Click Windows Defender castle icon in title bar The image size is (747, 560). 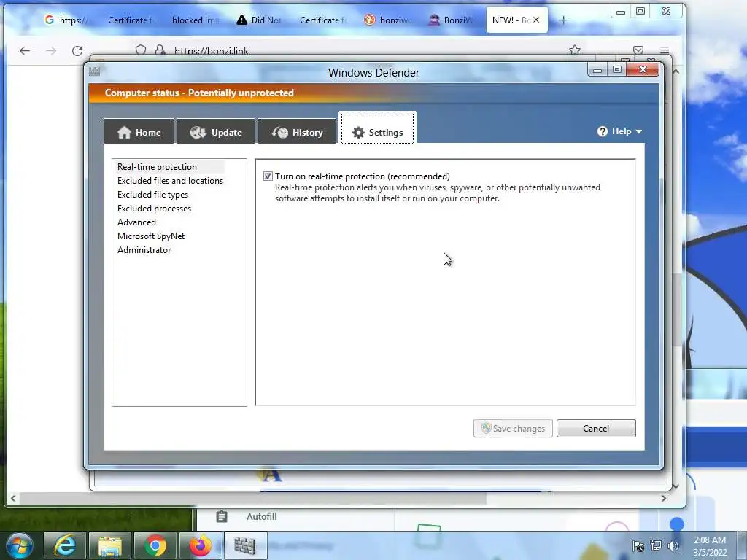point(94,71)
